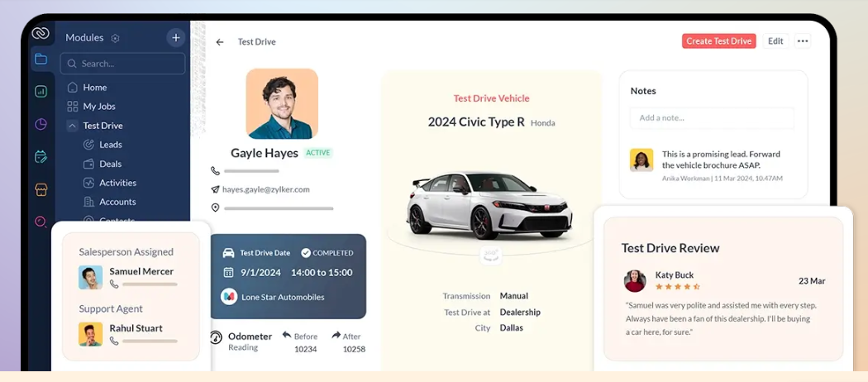Click the Create Test Drive button

(x=718, y=41)
